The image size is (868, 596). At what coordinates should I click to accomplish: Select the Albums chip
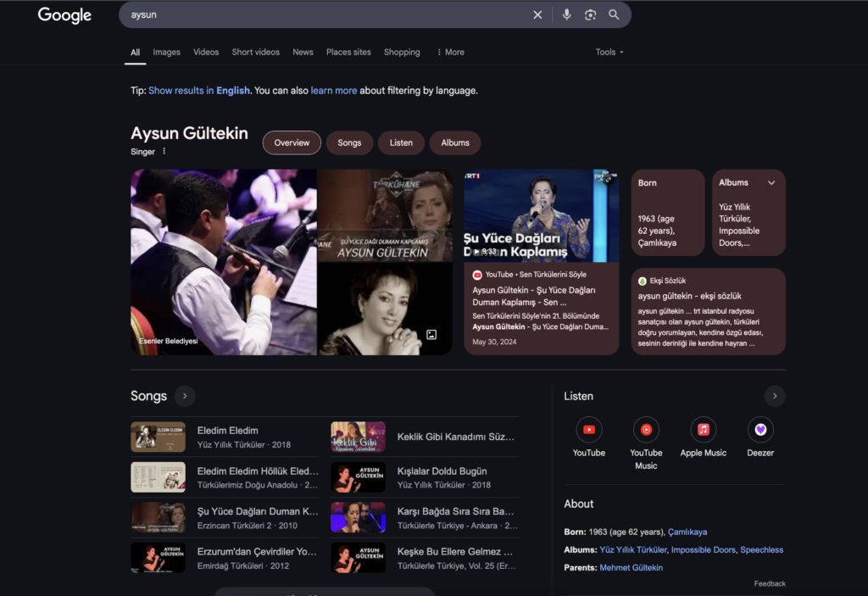click(x=455, y=143)
